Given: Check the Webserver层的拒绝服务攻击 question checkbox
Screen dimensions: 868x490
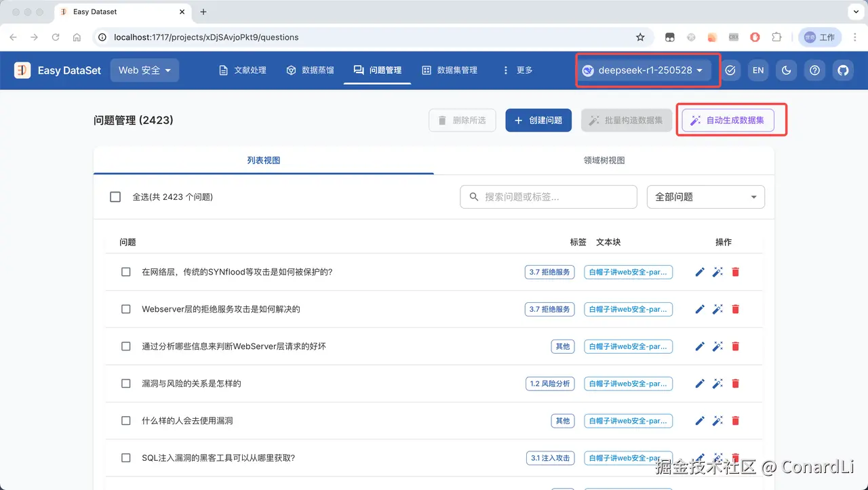Looking at the screenshot, I should pos(126,309).
